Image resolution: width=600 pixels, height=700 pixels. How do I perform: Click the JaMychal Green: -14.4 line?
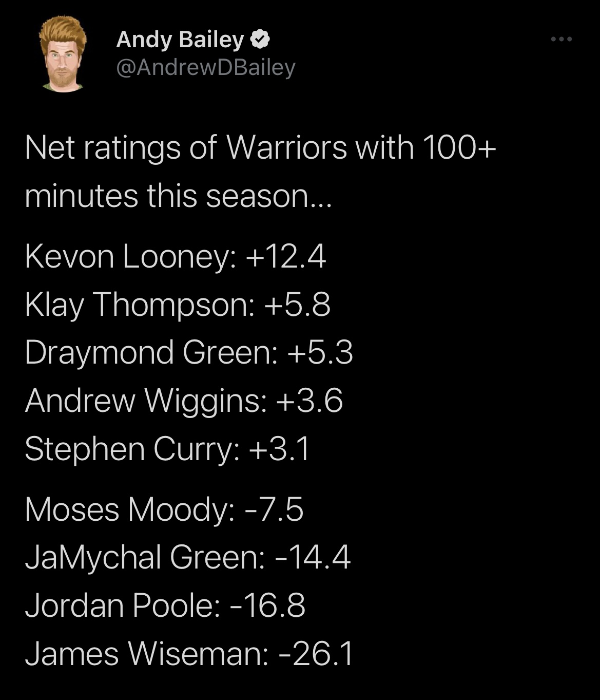[x=188, y=557]
